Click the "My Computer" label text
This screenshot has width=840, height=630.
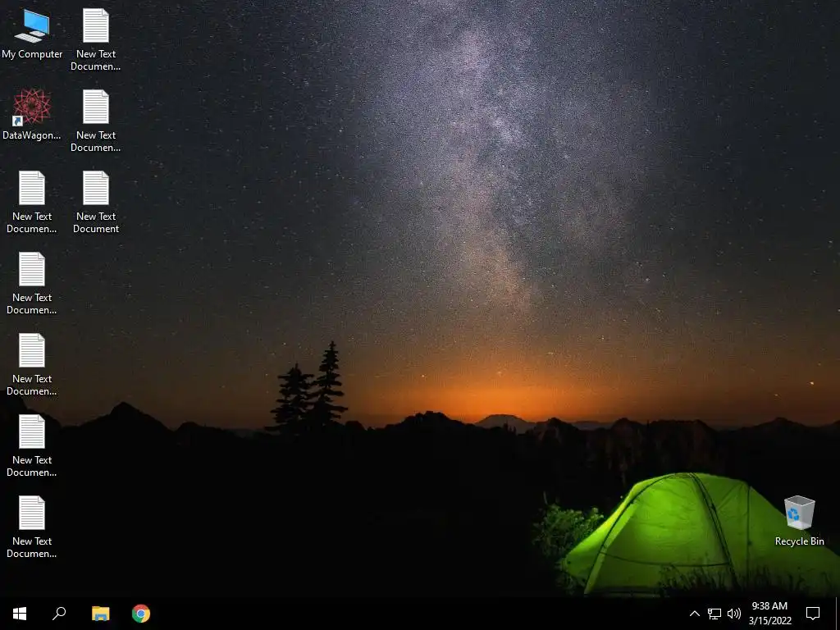[x=32, y=54]
